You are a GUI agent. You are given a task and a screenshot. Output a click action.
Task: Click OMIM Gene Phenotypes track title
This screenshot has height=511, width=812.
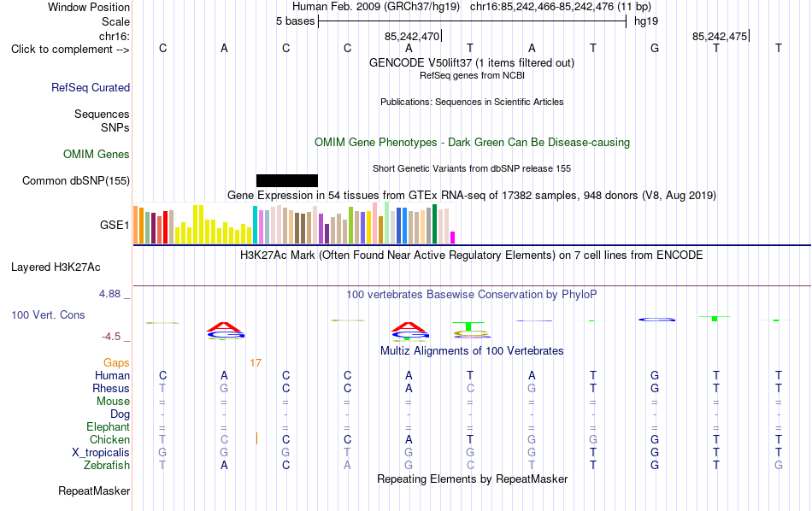473,143
